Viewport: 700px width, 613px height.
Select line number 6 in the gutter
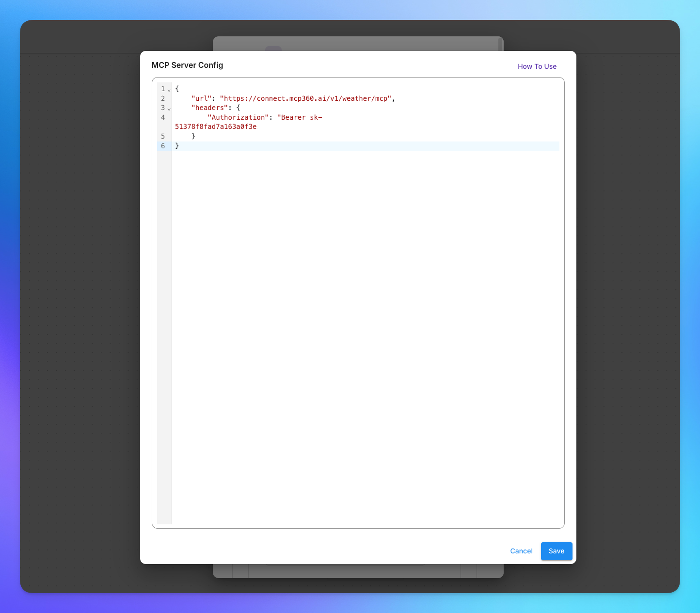tap(163, 146)
